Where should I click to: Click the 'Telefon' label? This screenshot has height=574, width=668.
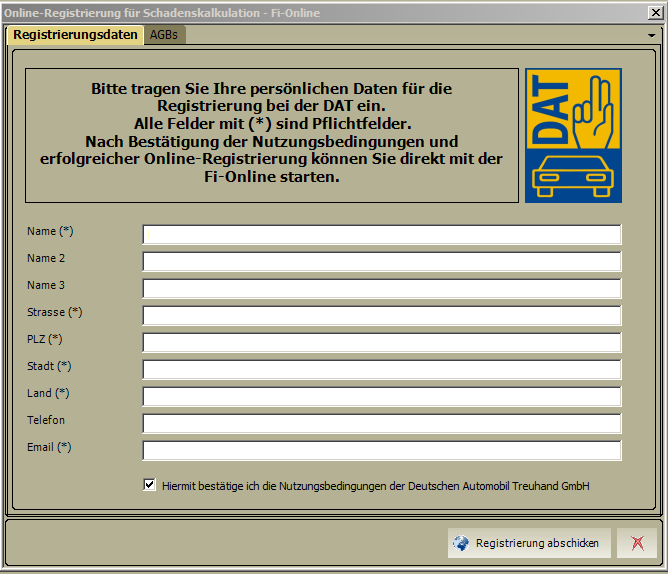(x=46, y=420)
